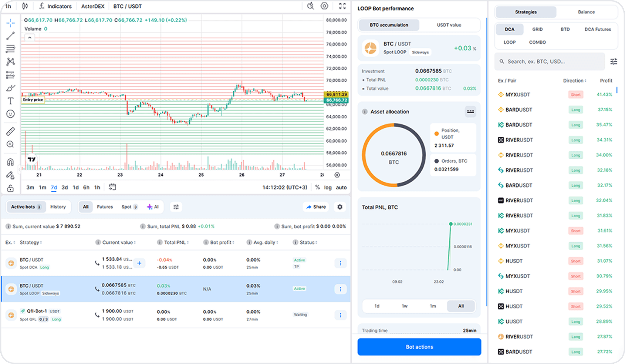This screenshot has height=364, width=625.
Task: Open the chart fullscreen icon
Action: pos(342,6)
